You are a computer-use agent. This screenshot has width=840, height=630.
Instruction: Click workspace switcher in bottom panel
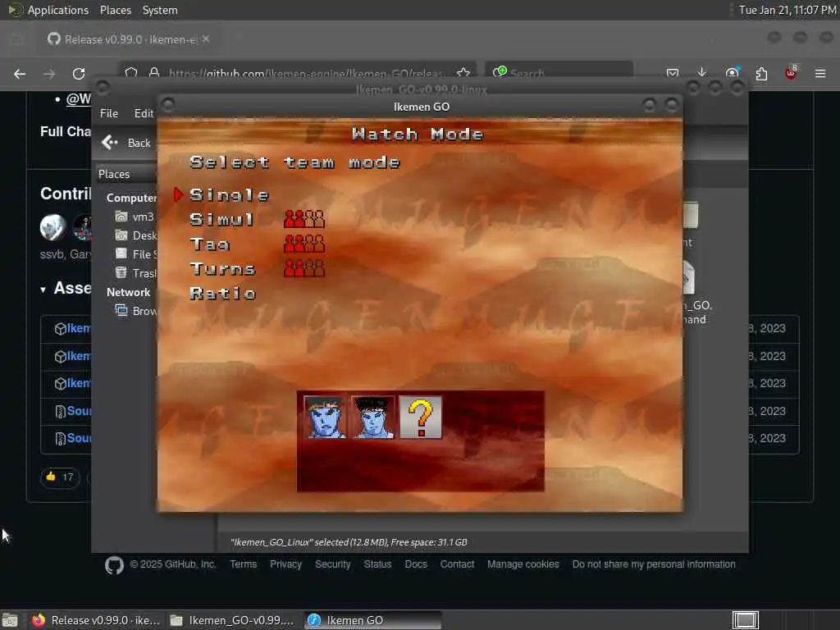(x=745, y=620)
